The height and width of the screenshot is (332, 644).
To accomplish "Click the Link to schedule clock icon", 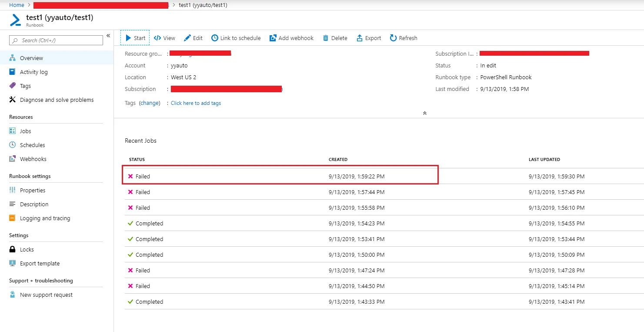I will click(215, 38).
